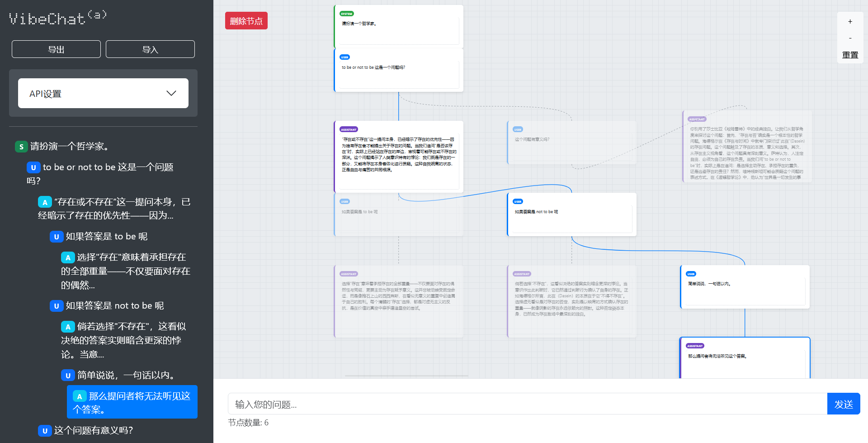Click the USER badge on to be or not to be node

pos(344,57)
